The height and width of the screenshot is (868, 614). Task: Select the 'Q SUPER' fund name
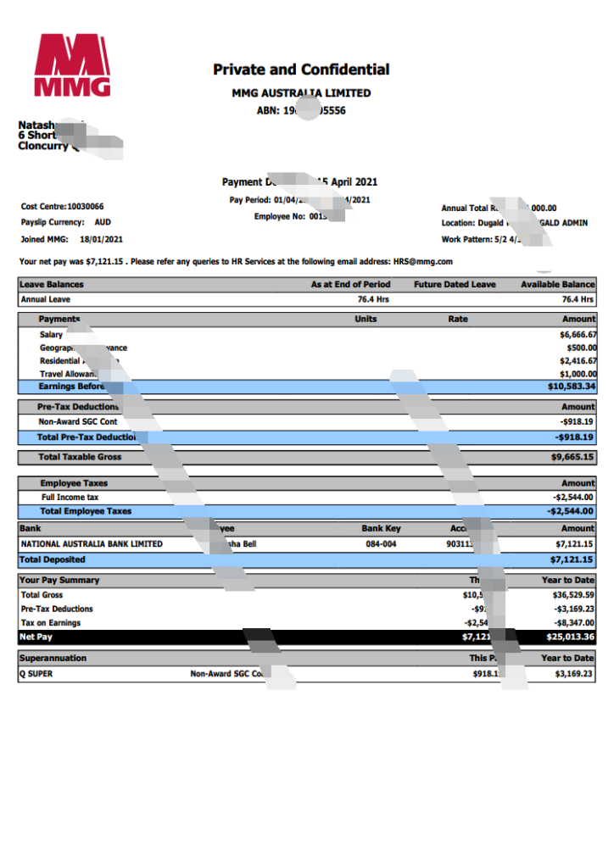tap(36, 674)
